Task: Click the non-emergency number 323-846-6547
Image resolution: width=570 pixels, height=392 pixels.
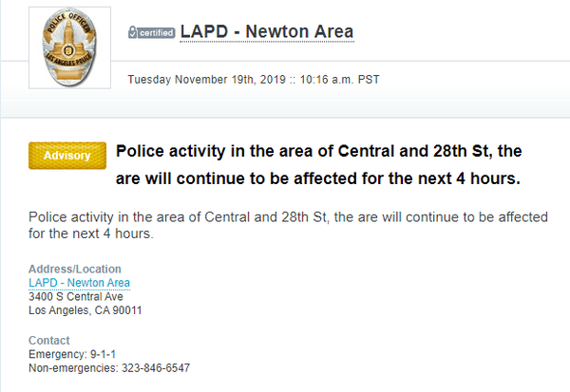Action: tap(156, 367)
